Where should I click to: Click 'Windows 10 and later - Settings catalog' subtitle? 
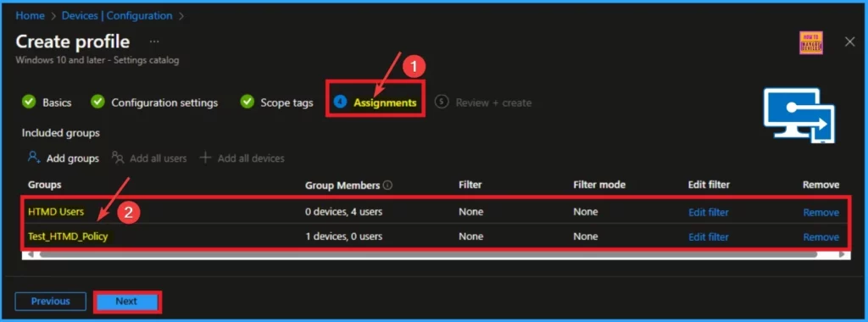click(97, 60)
